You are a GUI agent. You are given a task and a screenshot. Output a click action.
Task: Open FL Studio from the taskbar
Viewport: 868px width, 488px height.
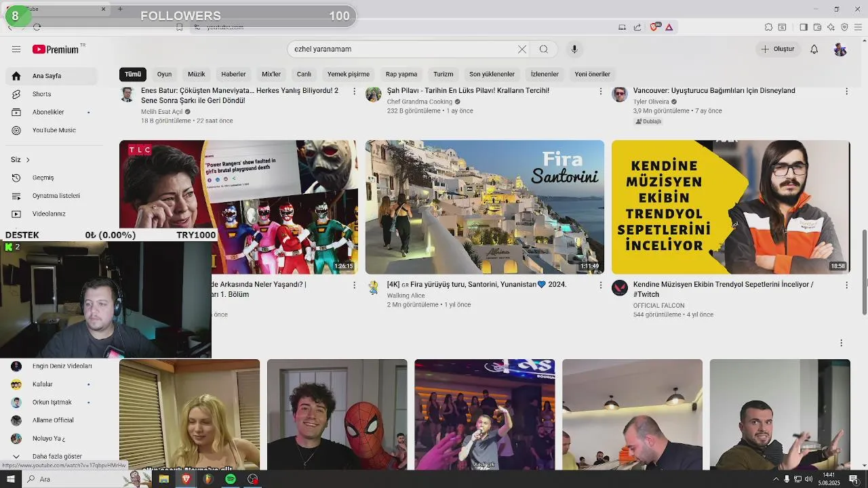click(208, 479)
